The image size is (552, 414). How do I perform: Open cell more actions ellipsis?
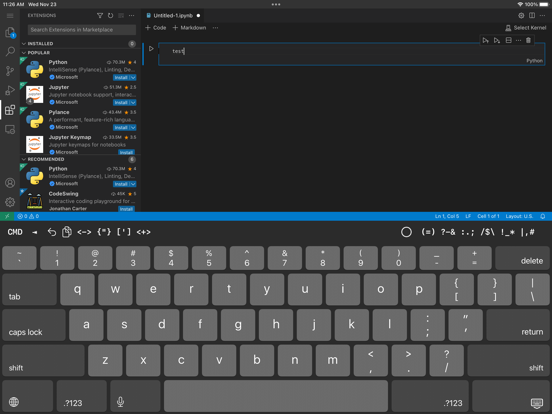518,40
